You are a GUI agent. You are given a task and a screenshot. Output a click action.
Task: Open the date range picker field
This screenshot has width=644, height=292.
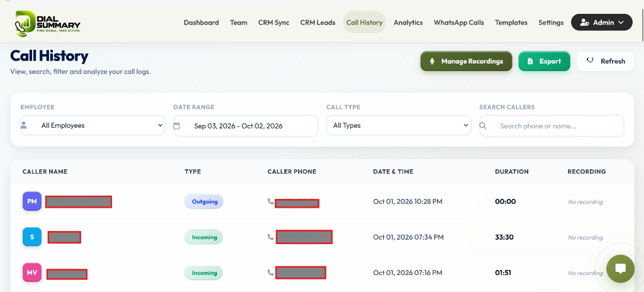tap(246, 126)
